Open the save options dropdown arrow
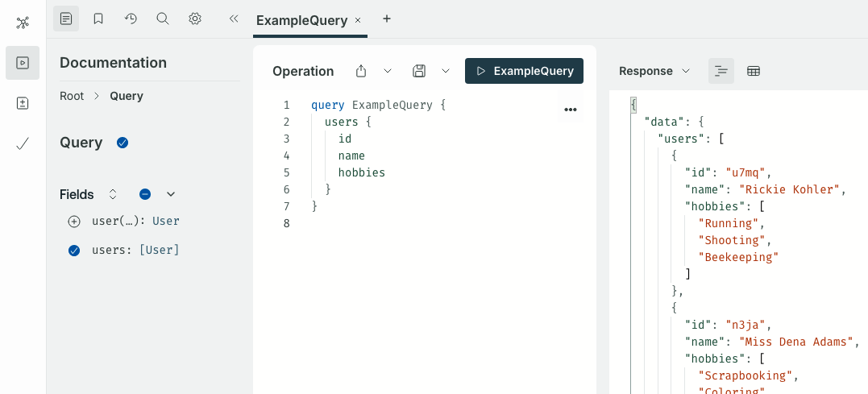Viewport: 868px width, 394px height. (446, 71)
